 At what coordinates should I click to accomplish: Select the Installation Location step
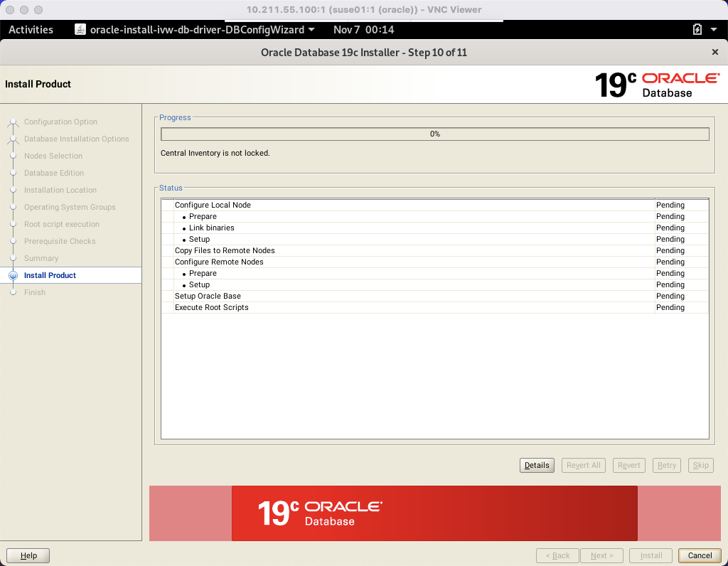(60, 190)
